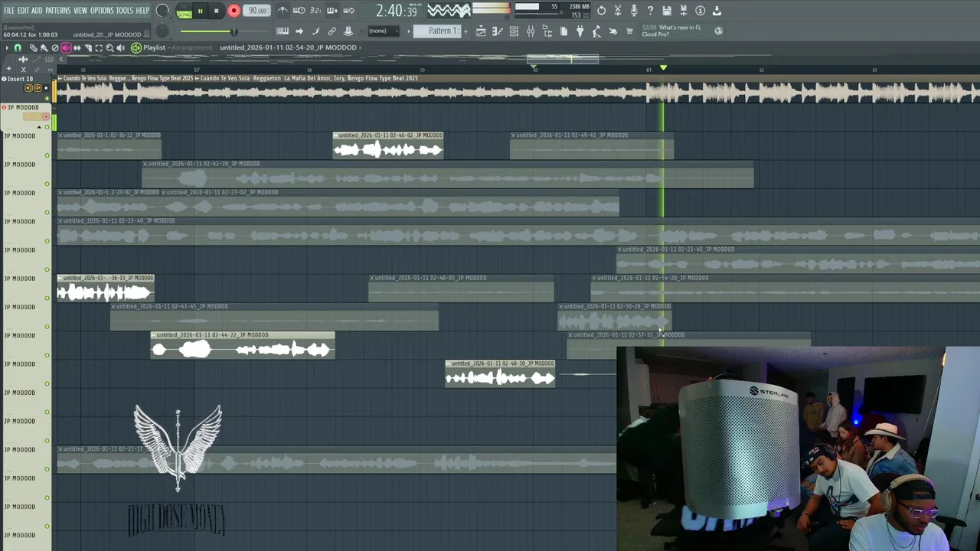Open the FILE menu
This screenshot has height=551, width=980.
tap(9, 11)
